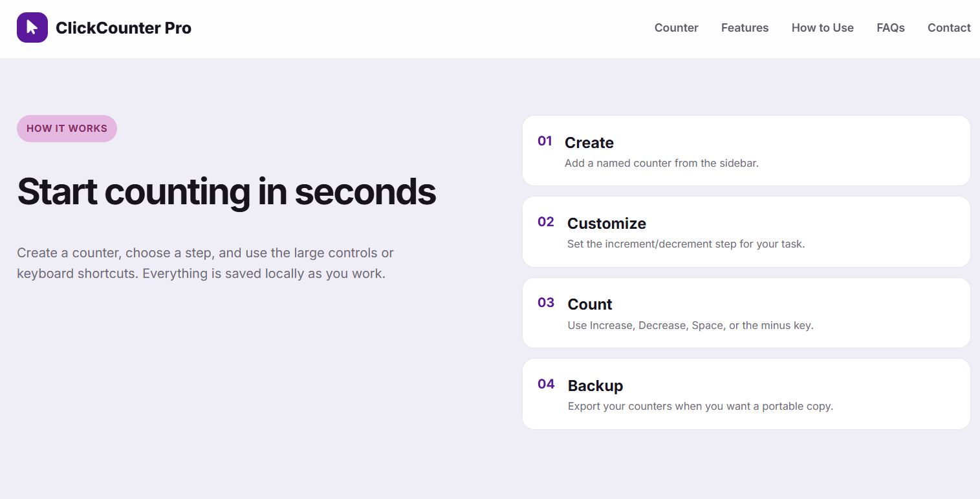Click the 01 step number
This screenshot has height=499, width=980.
click(545, 141)
